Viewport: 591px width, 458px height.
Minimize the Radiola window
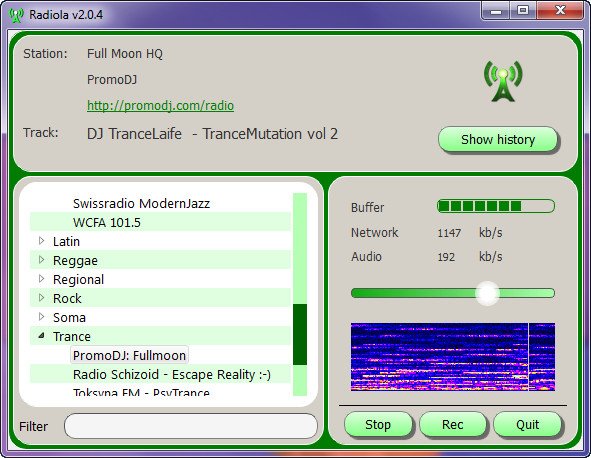[495, 11]
